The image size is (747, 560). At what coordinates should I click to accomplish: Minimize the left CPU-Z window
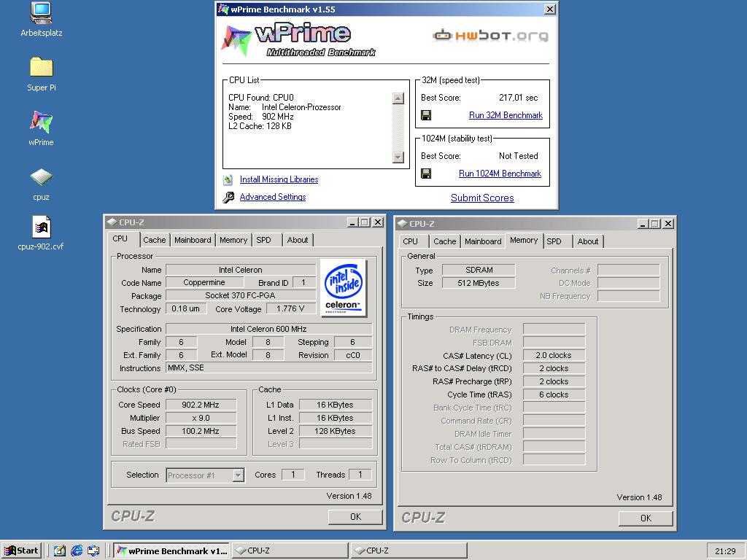tap(353, 222)
